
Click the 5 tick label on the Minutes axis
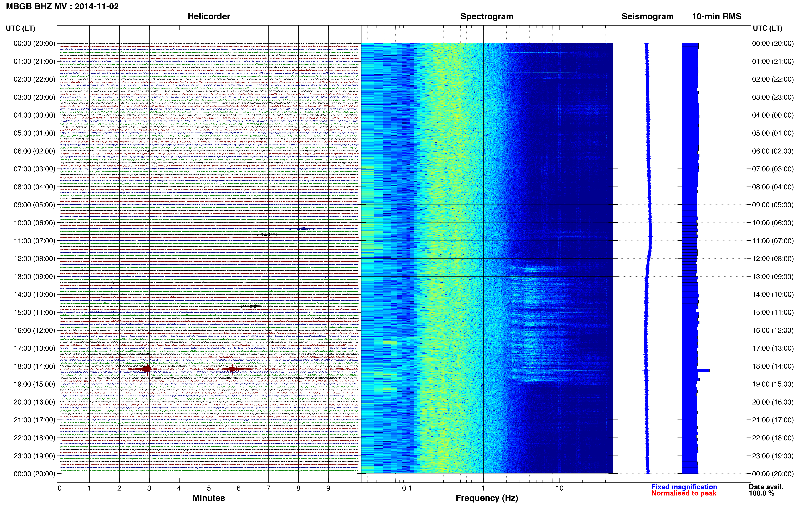[x=209, y=488]
